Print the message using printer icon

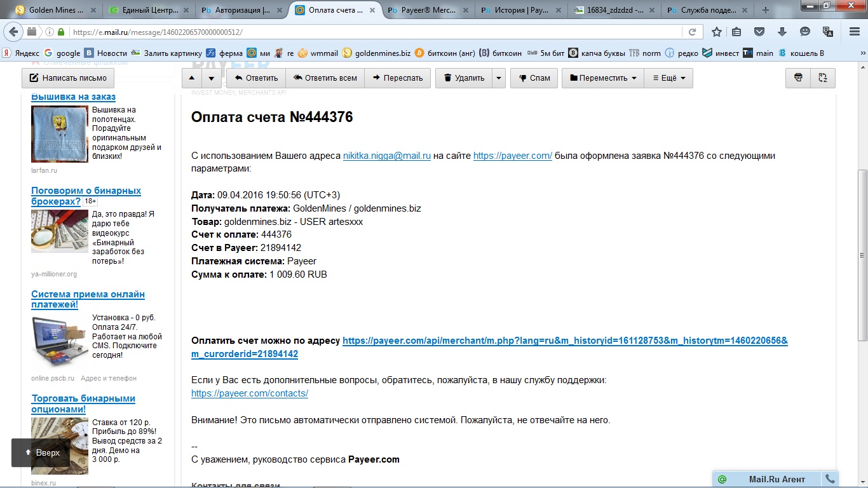point(798,78)
